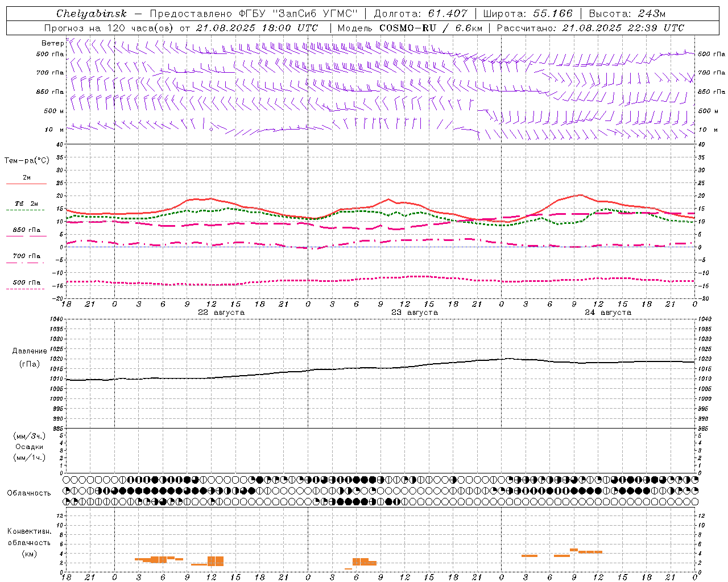Click the 24 августа date label
Viewport: 728px width, 582px height.
coord(608,313)
